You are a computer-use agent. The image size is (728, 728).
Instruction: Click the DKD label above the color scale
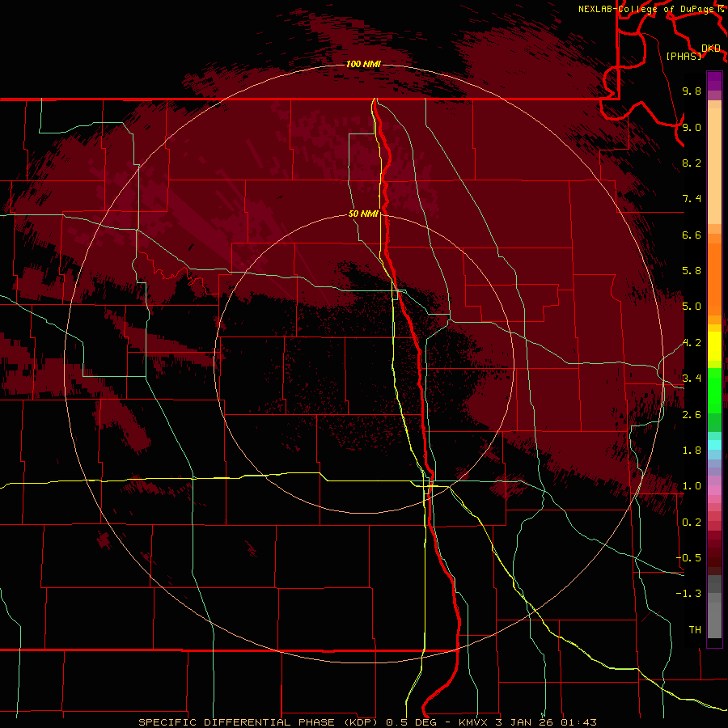click(711, 49)
